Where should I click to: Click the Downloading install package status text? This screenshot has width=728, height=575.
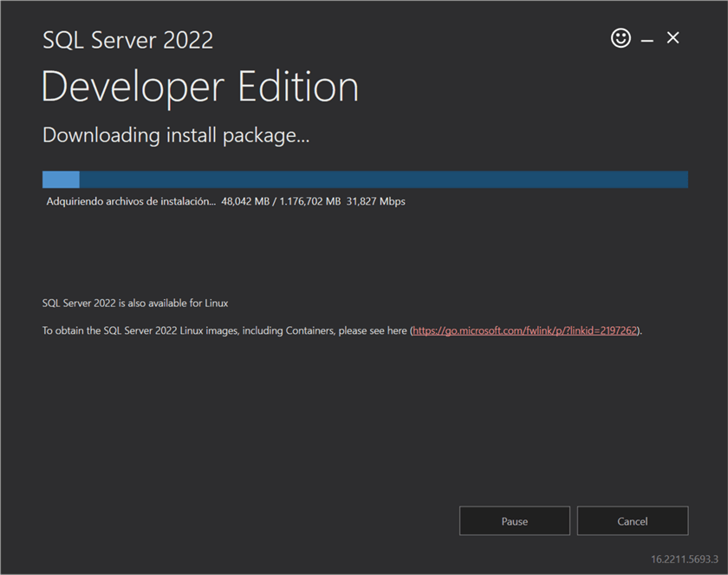(x=176, y=135)
